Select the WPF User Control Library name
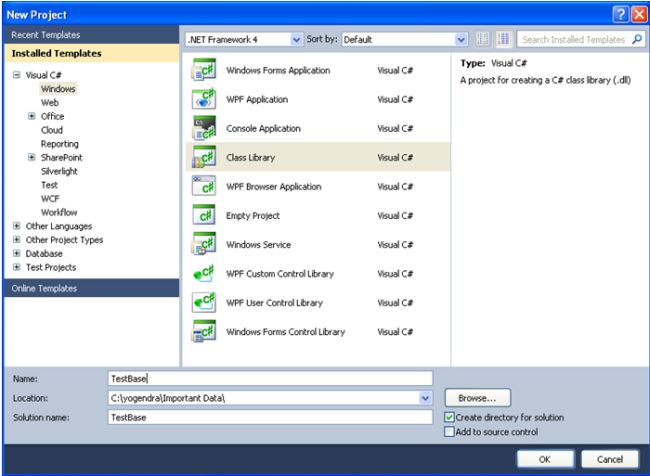The width and height of the screenshot is (650, 476). point(274,303)
